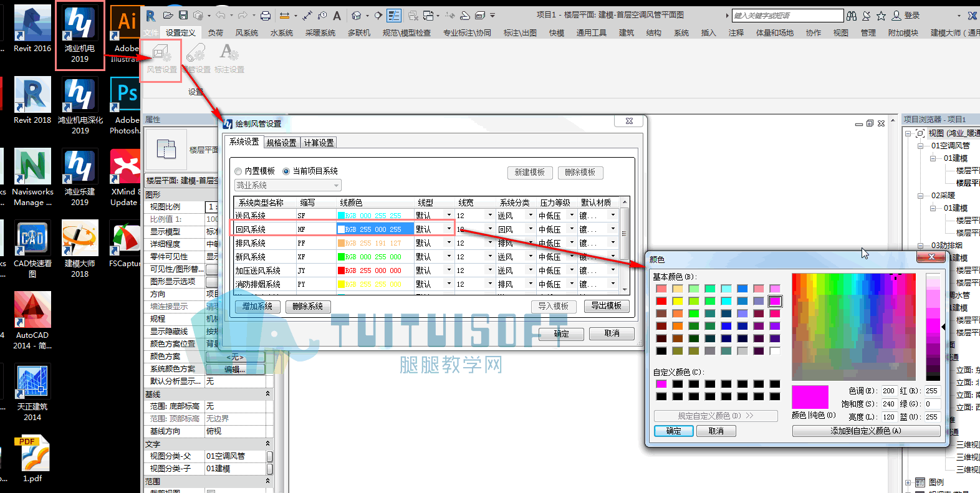Click the 色调 hue input field
980x493 pixels.
click(888, 391)
